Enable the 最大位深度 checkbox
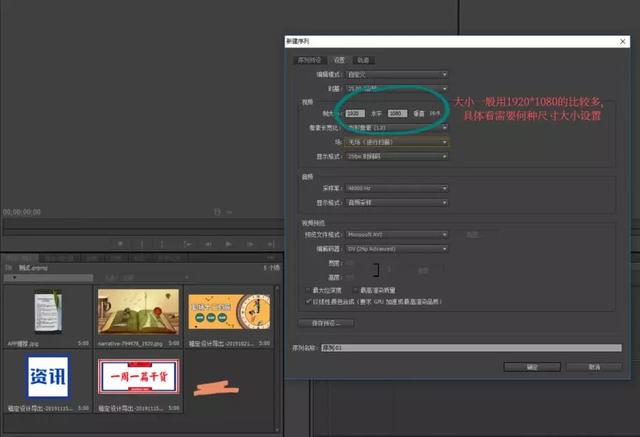 [308, 290]
